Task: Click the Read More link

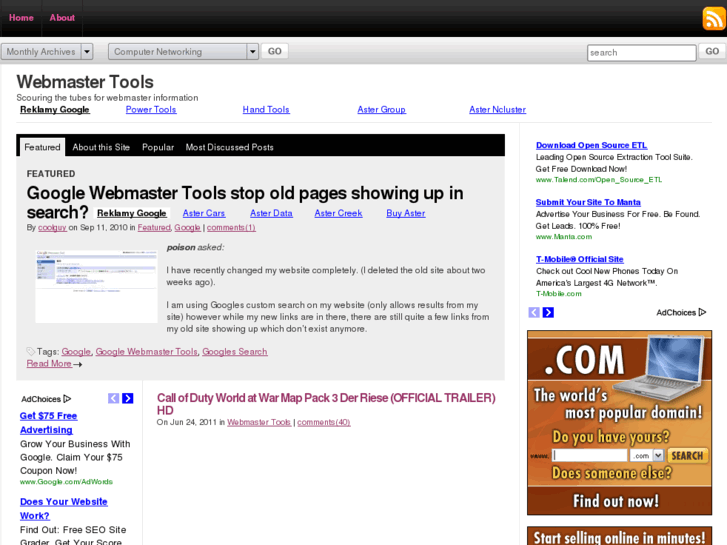Action: click(49, 364)
